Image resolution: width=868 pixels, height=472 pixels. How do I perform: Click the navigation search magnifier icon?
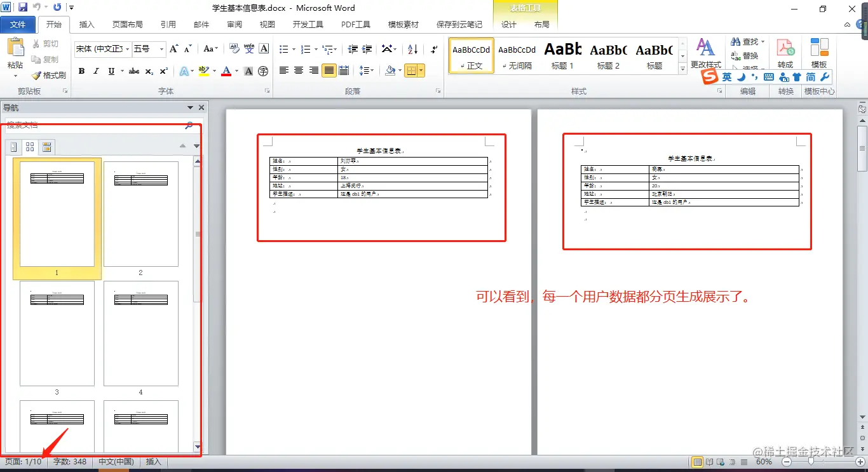189,125
